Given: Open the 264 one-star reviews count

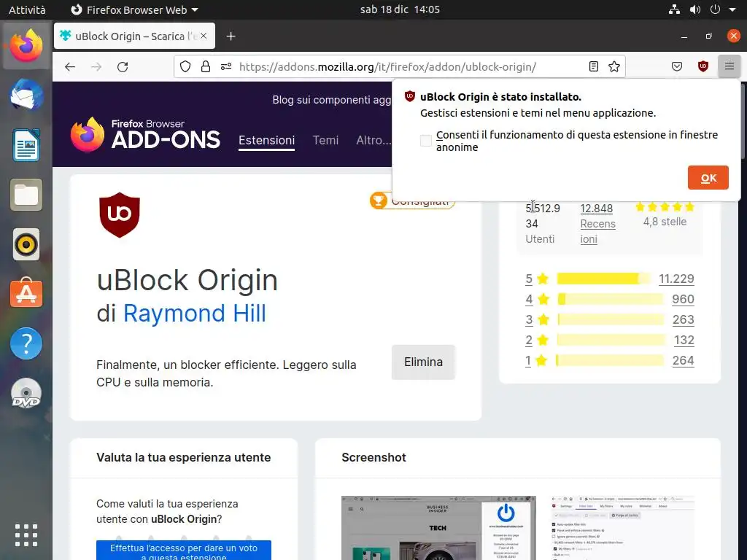Looking at the screenshot, I should coord(683,360).
